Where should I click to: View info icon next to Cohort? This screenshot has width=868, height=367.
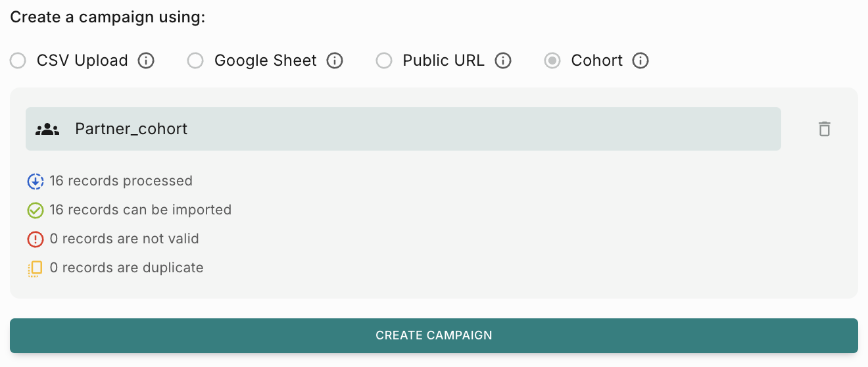640,61
